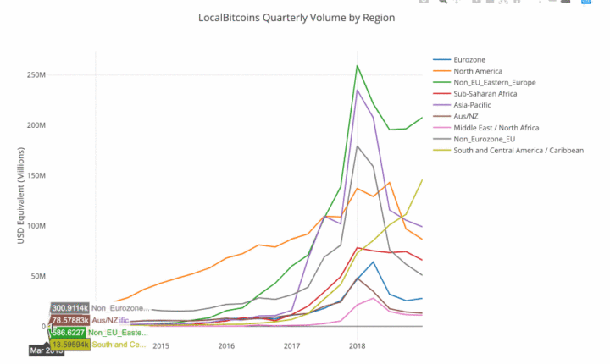Click the 150M y-axis tick label
This screenshot has height=364, width=610.
pos(36,175)
